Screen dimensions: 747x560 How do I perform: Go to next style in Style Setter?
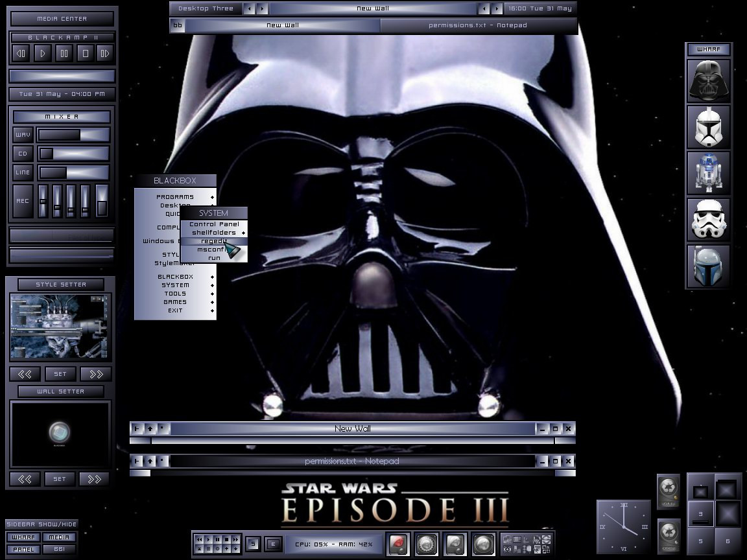coord(96,374)
